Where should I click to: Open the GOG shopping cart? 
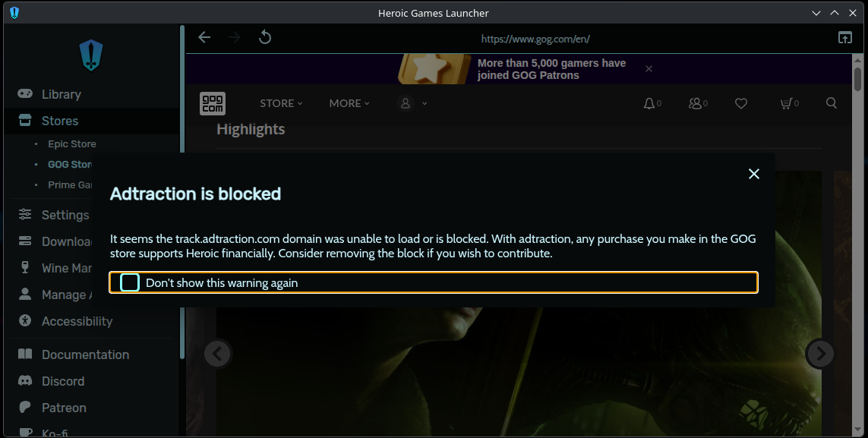787,103
